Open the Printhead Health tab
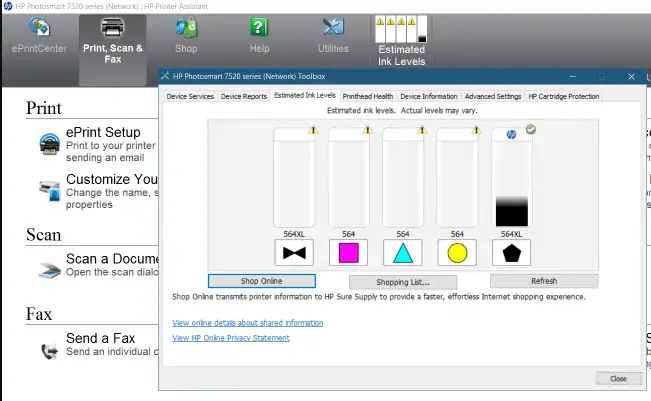Screen dimensions: 651x401 click(x=368, y=96)
